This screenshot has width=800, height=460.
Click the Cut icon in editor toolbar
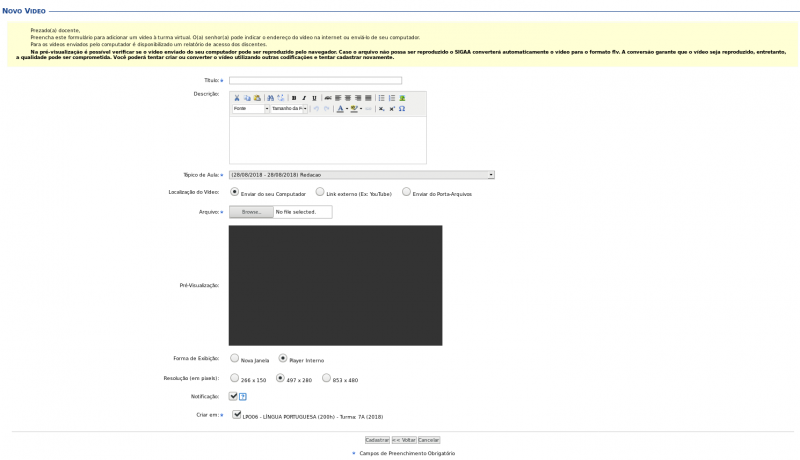(236, 98)
